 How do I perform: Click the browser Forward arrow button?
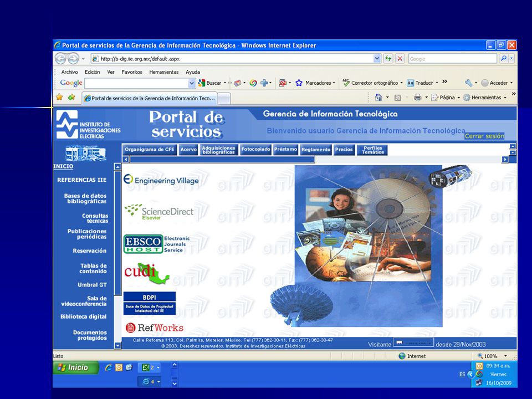pos(73,59)
